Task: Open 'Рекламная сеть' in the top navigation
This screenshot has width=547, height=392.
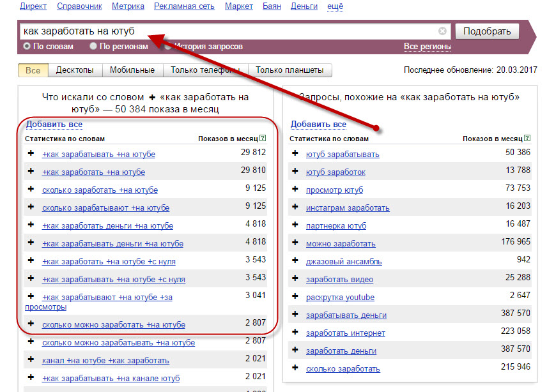Action: (184, 6)
